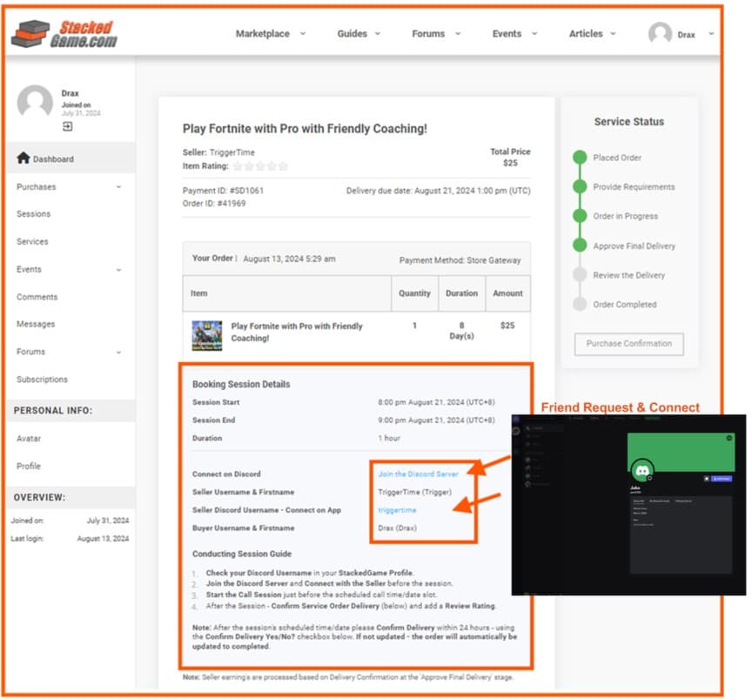Open Avatar under Personal Info

click(x=29, y=439)
